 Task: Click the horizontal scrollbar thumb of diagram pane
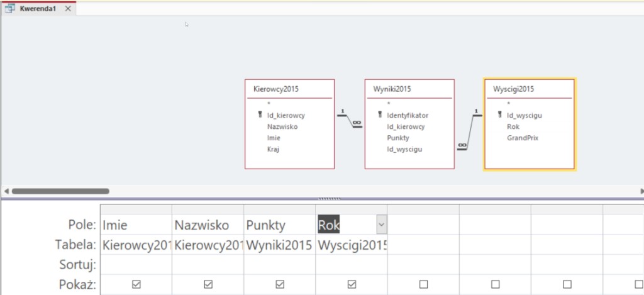pos(60,191)
